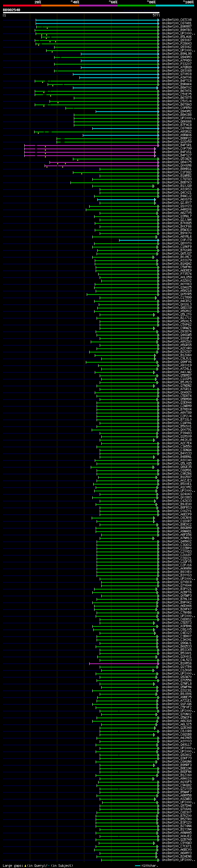Select label UniRef100_Q97DA6
Image resolution: width=197 pixels, height=868 pixels.
177,806
